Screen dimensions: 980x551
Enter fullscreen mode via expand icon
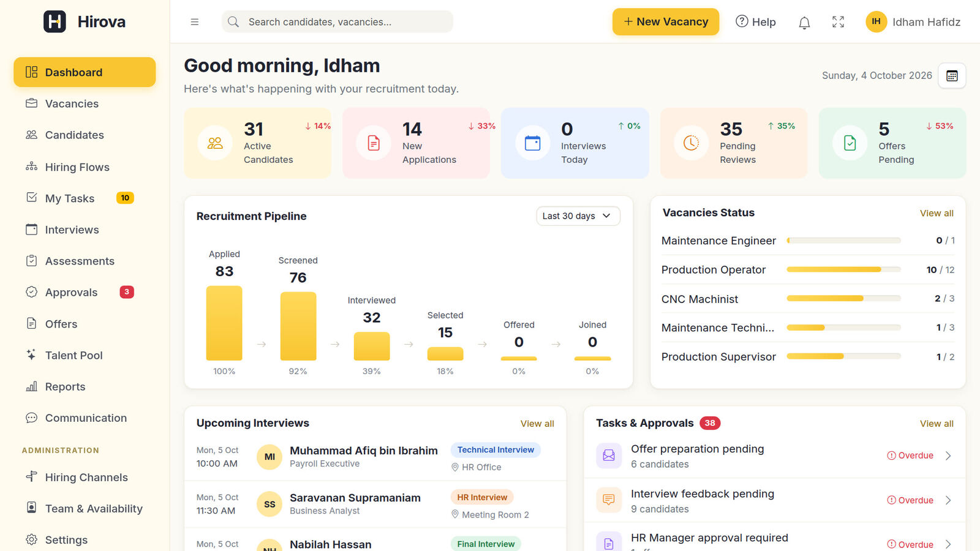[x=838, y=22]
